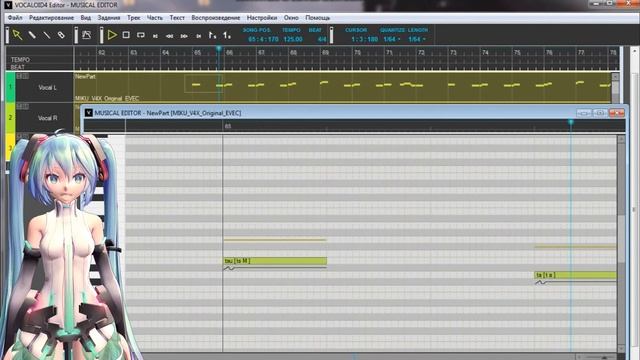Click measure 70 on track ruler
The image size is (640, 360).
pyautogui.click(x=357, y=53)
